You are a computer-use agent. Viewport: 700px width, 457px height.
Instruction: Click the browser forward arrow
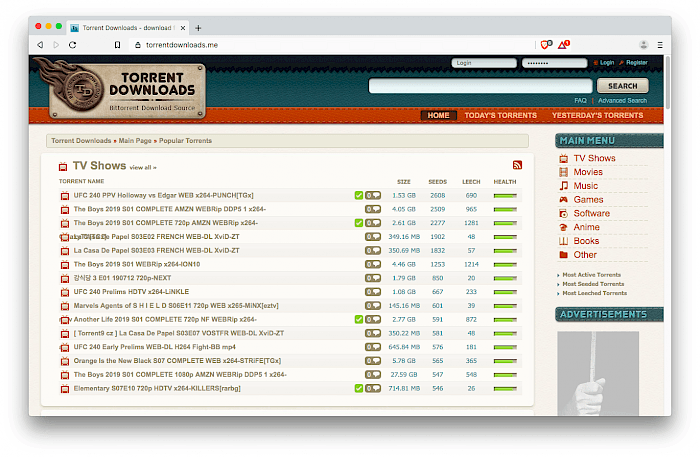56,45
